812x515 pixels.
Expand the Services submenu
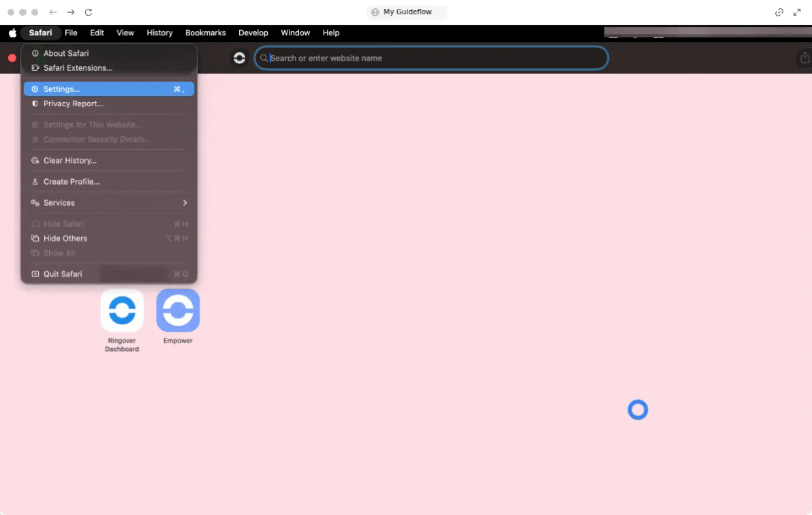pyautogui.click(x=109, y=203)
